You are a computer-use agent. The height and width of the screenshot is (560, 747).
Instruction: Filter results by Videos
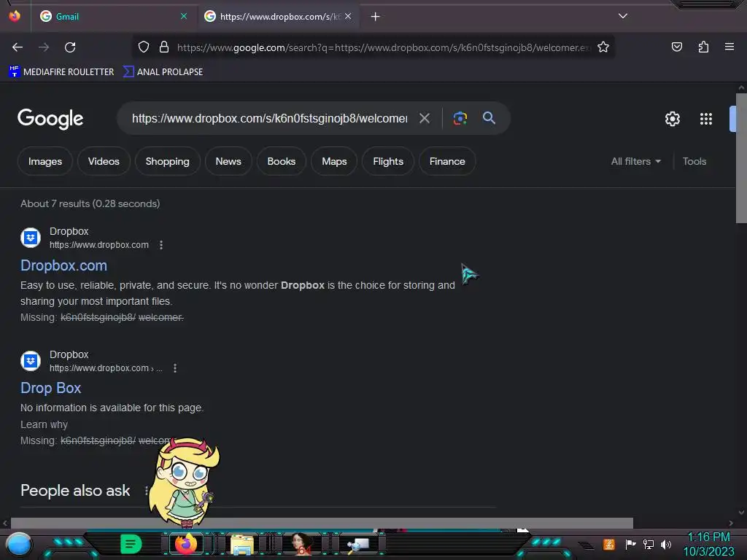pyautogui.click(x=104, y=161)
